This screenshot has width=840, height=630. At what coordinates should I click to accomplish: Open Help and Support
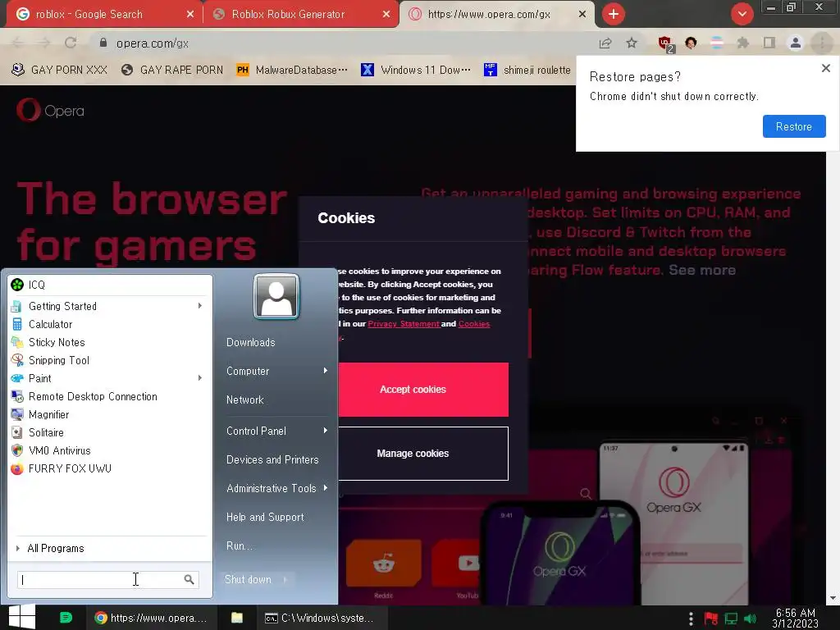point(265,517)
